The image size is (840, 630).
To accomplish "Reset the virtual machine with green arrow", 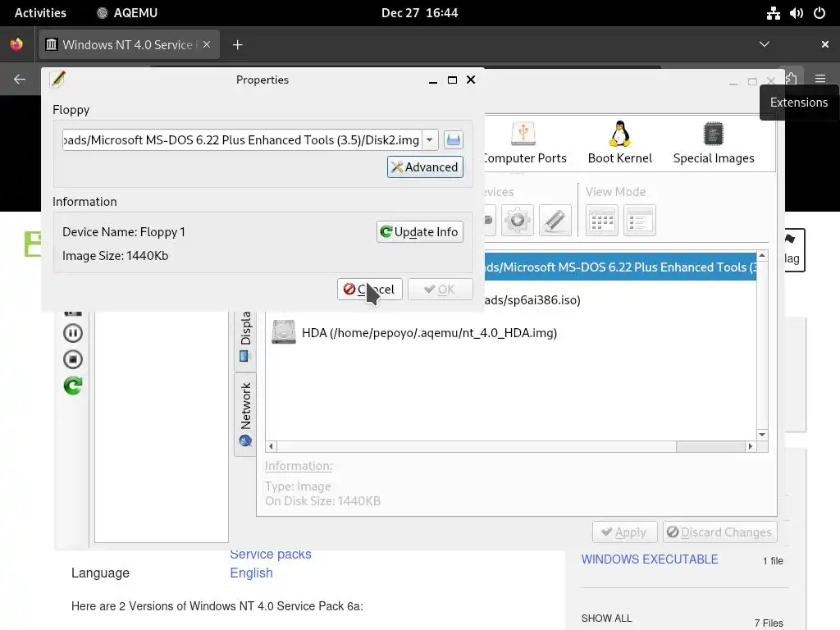I will (73, 386).
